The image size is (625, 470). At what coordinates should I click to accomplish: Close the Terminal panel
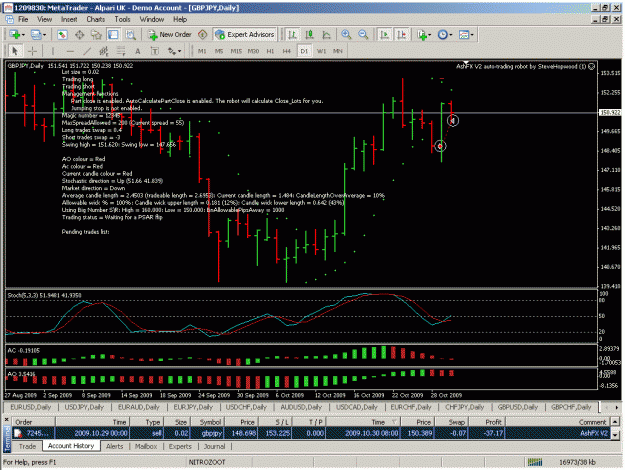[x=6, y=419]
